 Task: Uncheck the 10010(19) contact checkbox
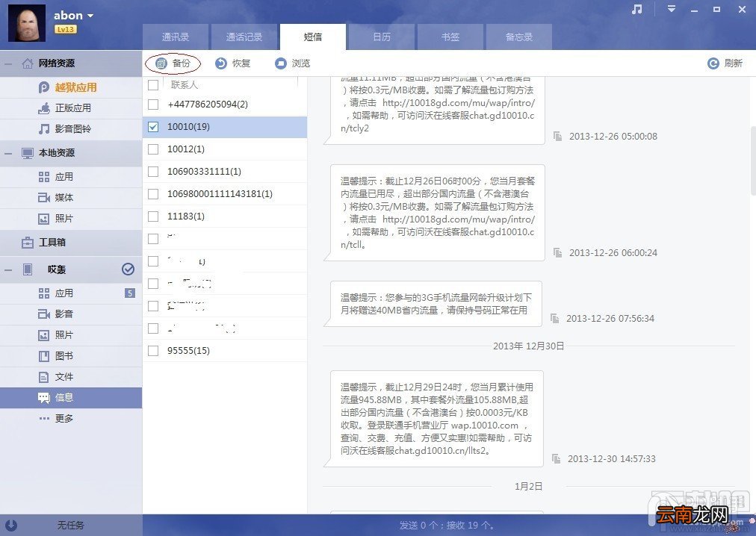click(x=153, y=127)
